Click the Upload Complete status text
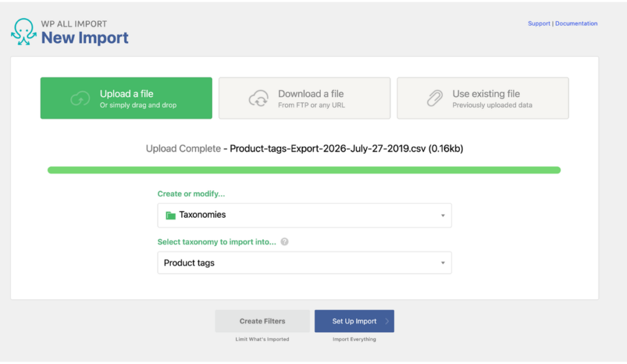The height and width of the screenshot is (364, 627). [183, 149]
